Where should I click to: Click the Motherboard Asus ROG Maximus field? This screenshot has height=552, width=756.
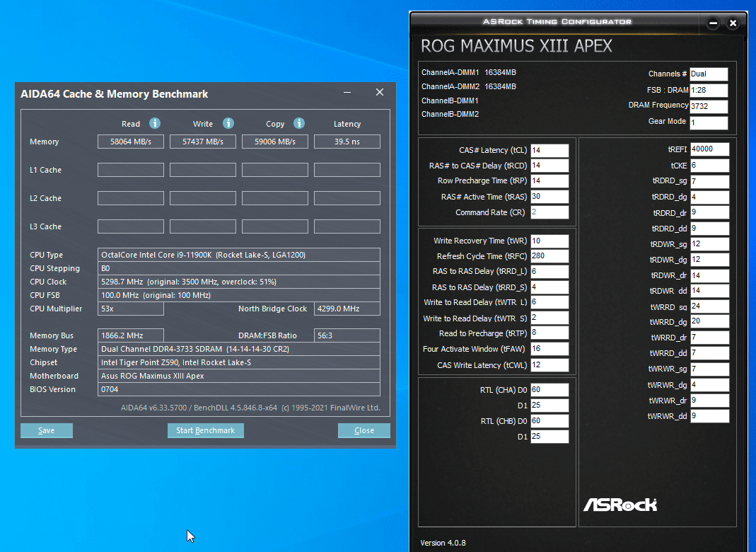click(x=238, y=376)
